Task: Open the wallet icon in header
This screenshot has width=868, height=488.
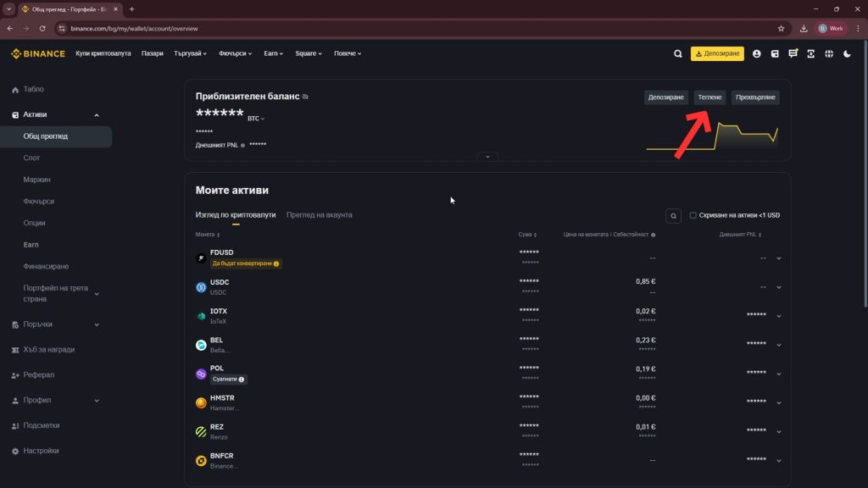Action: 775,53
